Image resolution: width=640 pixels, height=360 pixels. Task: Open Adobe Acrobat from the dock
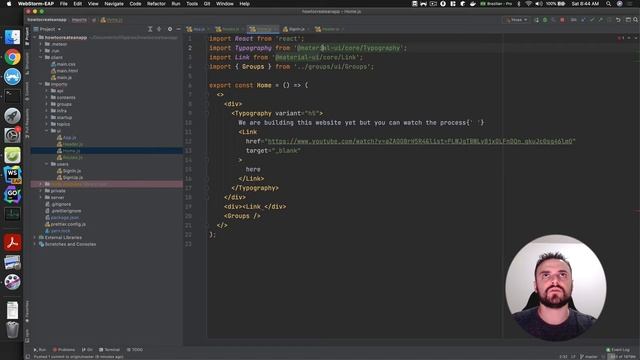(12, 242)
